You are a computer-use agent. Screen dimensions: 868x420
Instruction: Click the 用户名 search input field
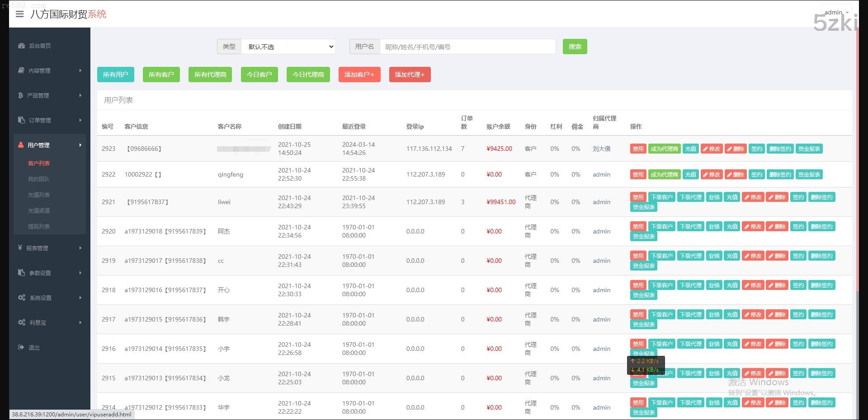pos(467,47)
